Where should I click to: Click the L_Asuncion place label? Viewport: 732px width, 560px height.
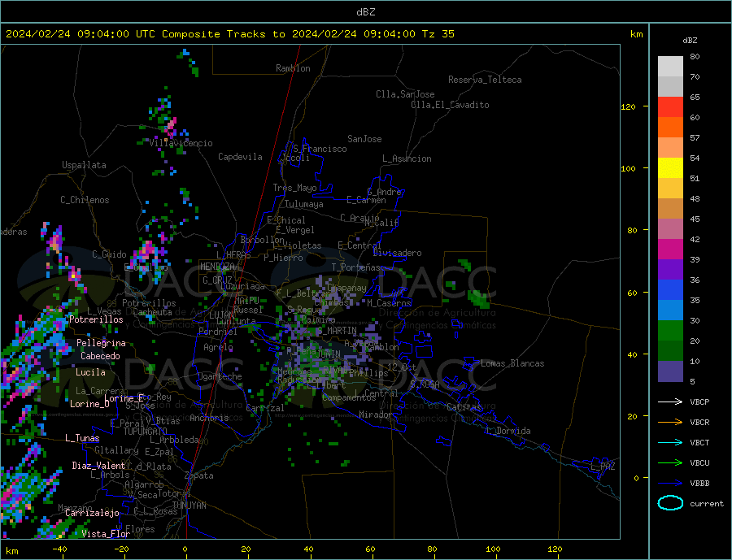(407, 158)
